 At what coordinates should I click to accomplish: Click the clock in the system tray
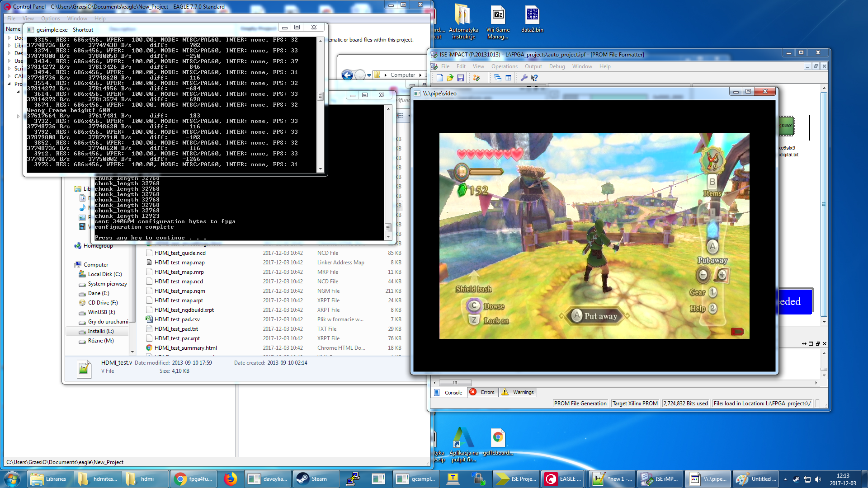tap(843, 479)
